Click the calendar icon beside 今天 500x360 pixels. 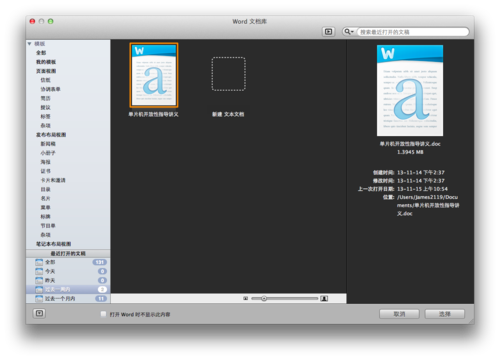coord(39,271)
